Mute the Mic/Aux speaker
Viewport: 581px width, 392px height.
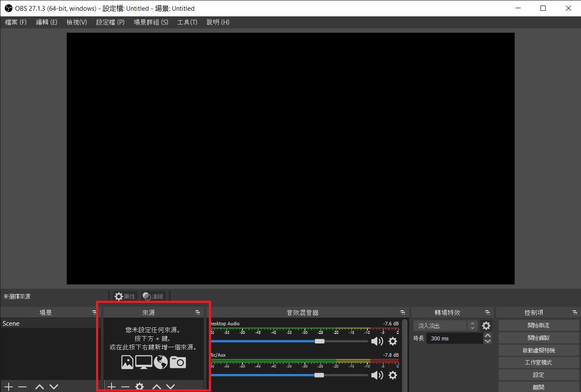pos(377,375)
